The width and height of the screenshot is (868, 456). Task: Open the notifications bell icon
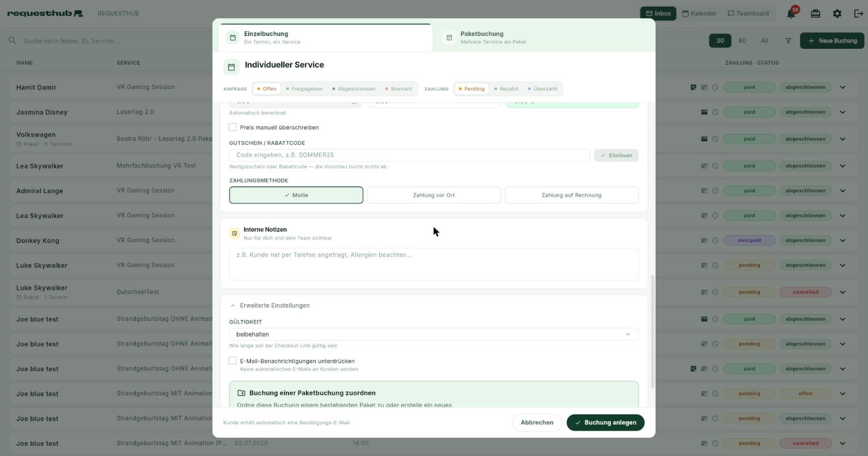[x=791, y=14]
